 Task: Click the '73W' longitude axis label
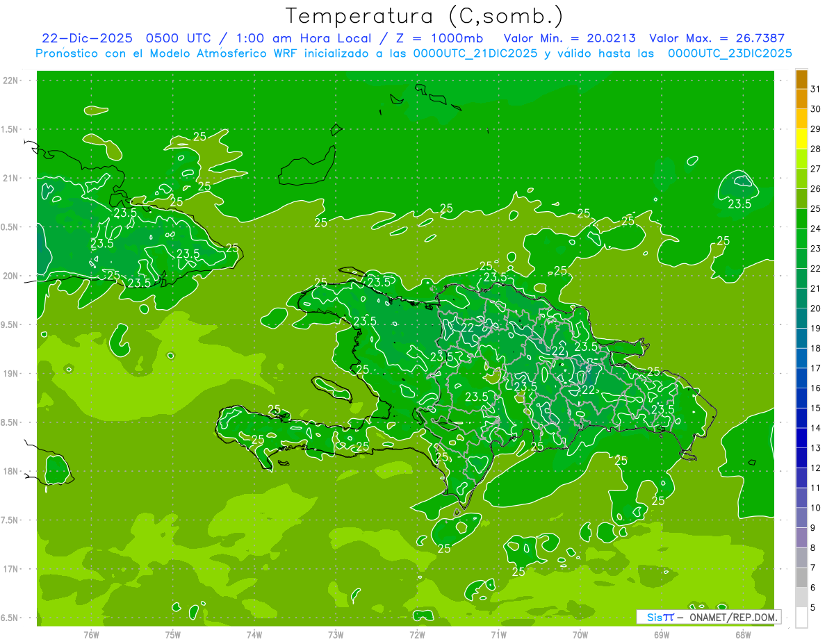(336, 634)
